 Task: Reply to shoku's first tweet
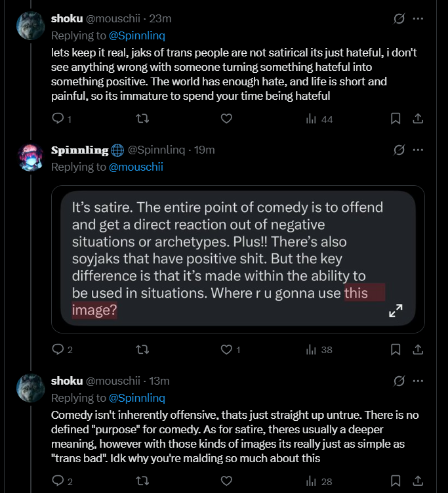point(58,119)
